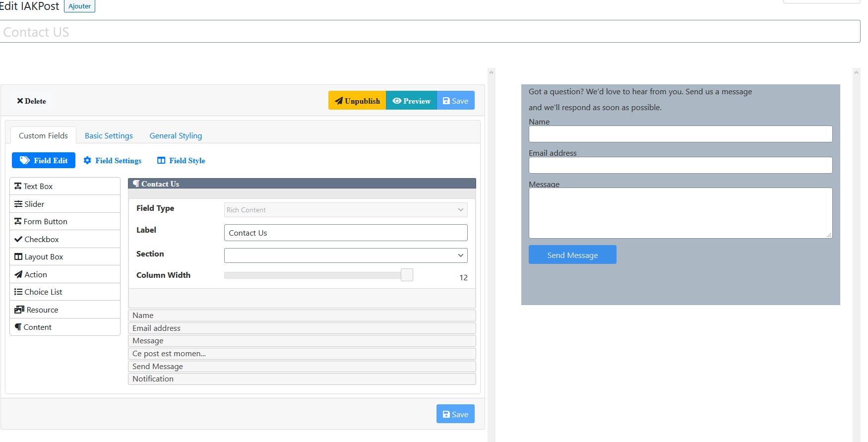This screenshot has width=868, height=442.
Task: Click the Label input containing Contact Us
Action: point(346,233)
